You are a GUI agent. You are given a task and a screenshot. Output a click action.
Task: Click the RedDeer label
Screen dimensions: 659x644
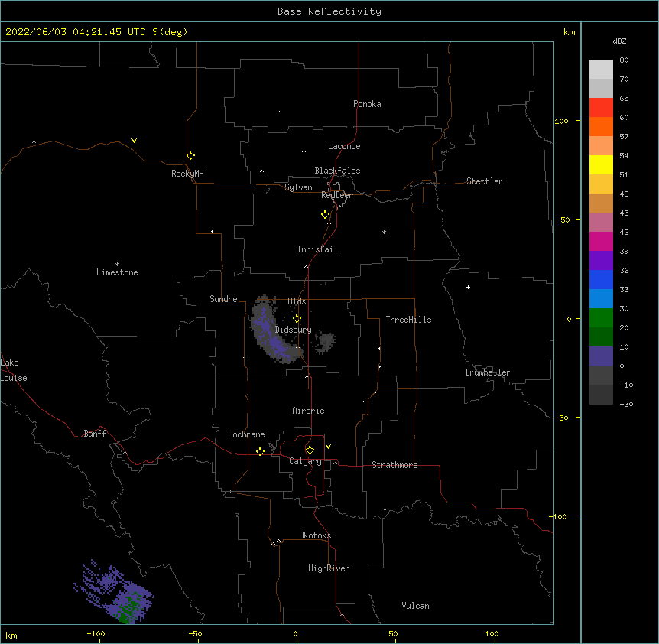336,195
